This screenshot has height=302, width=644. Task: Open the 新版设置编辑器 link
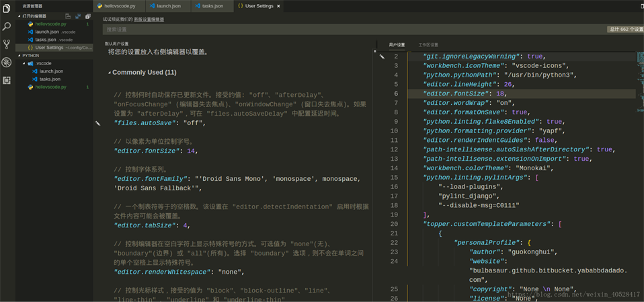click(149, 20)
